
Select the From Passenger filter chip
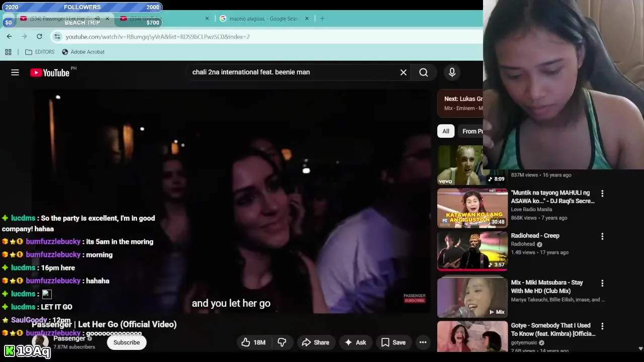(x=472, y=131)
